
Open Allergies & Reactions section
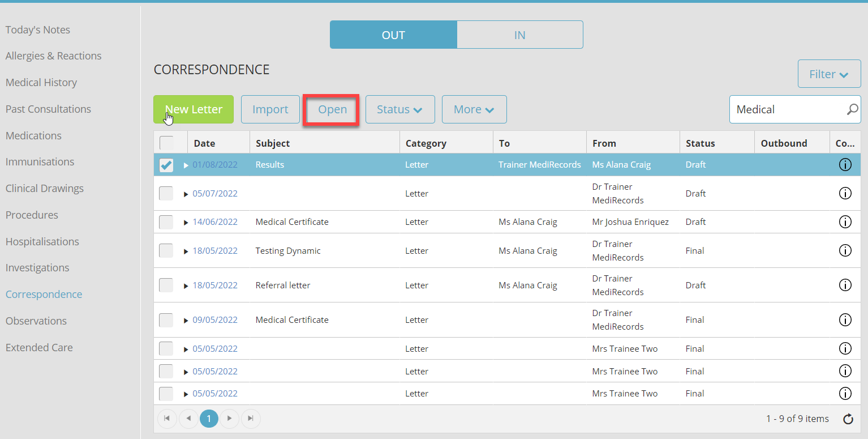pos(54,56)
